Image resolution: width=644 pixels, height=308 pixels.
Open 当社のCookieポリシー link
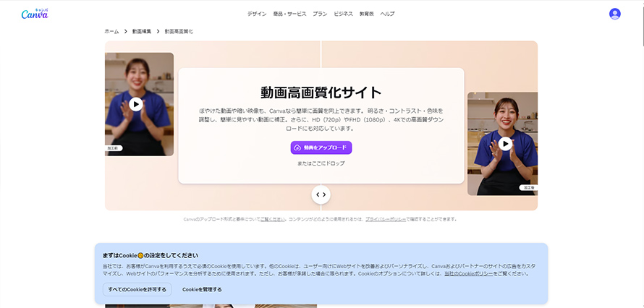click(x=469, y=273)
